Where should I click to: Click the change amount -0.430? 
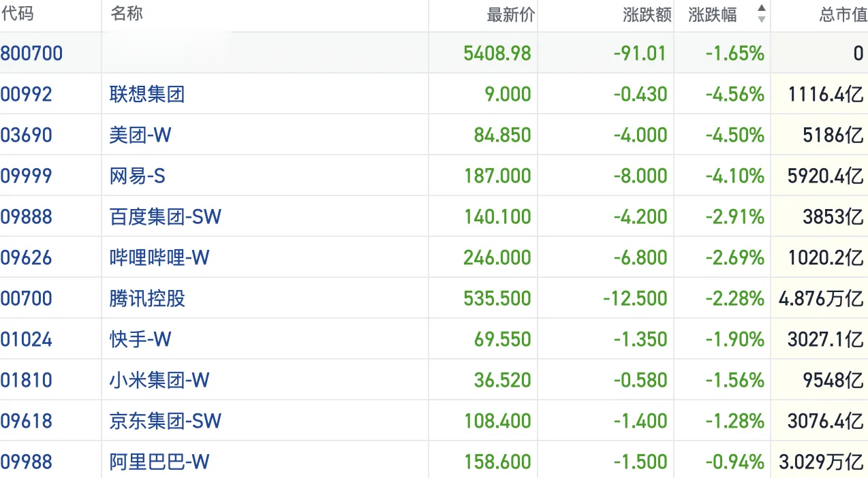(640, 94)
